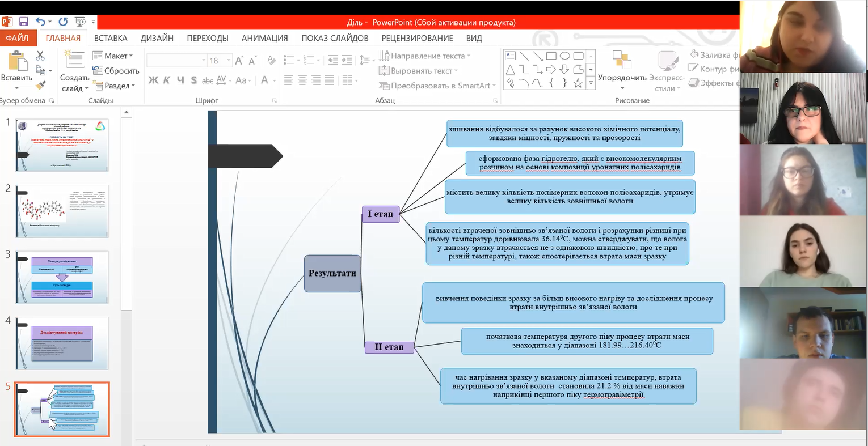Click the Save icon in quick access toolbar

[x=23, y=22]
